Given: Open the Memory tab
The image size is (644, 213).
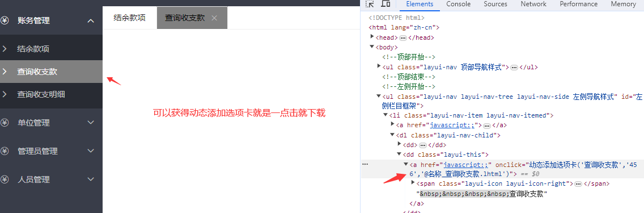Looking at the screenshot, I should [x=623, y=4].
